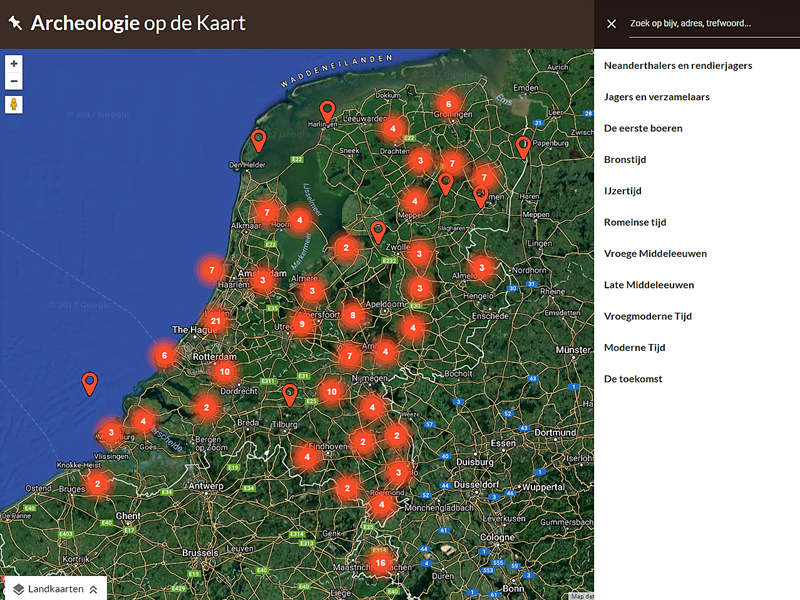Click the marker pin in the North Sea
Viewport: 800px width, 600px height.
pos(89,381)
